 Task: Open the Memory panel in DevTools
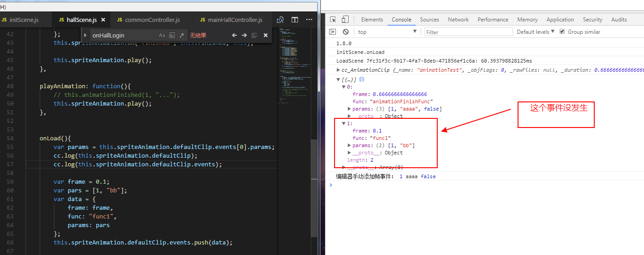tap(527, 20)
